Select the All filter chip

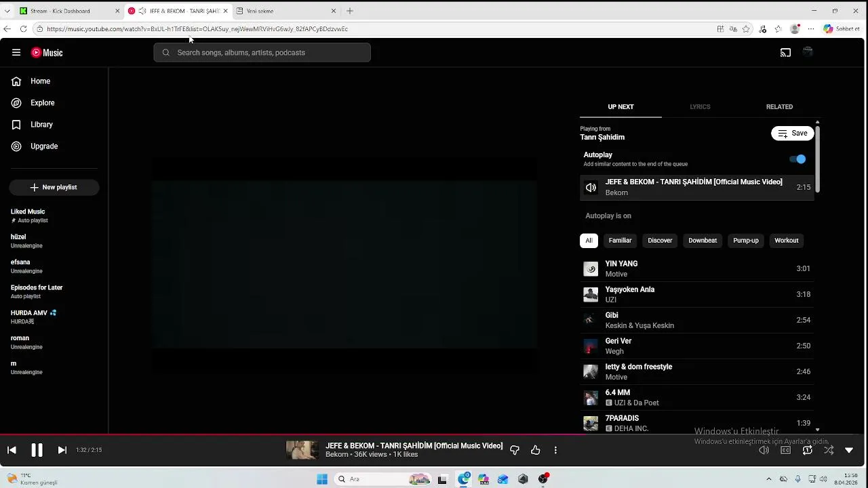[589, 241]
